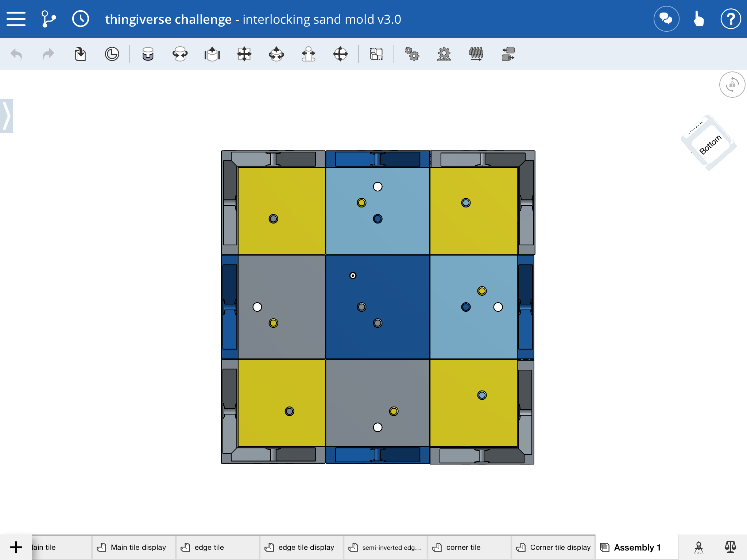The height and width of the screenshot is (560, 747).
Task: Select the Group instances tool
Action: [376, 54]
